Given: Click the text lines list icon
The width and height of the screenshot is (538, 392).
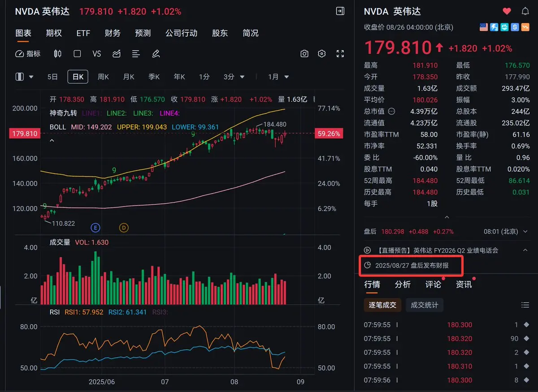Looking at the screenshot, I should (136, 54).
